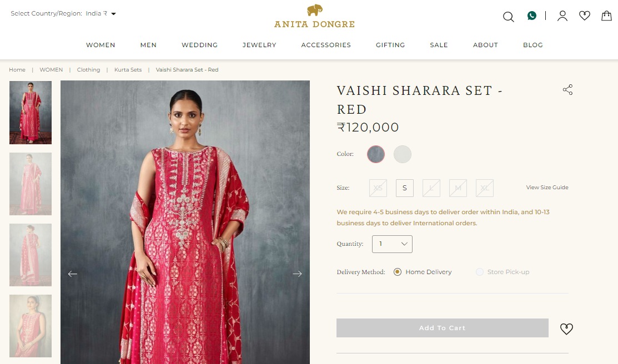This screenshot has width=618, height=364.
Task: Click the share icon beside product title
Action: 567,90
